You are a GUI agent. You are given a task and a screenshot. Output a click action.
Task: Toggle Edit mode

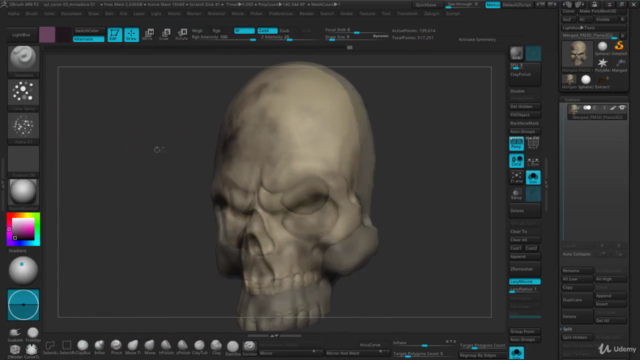[x=114, y=35]
